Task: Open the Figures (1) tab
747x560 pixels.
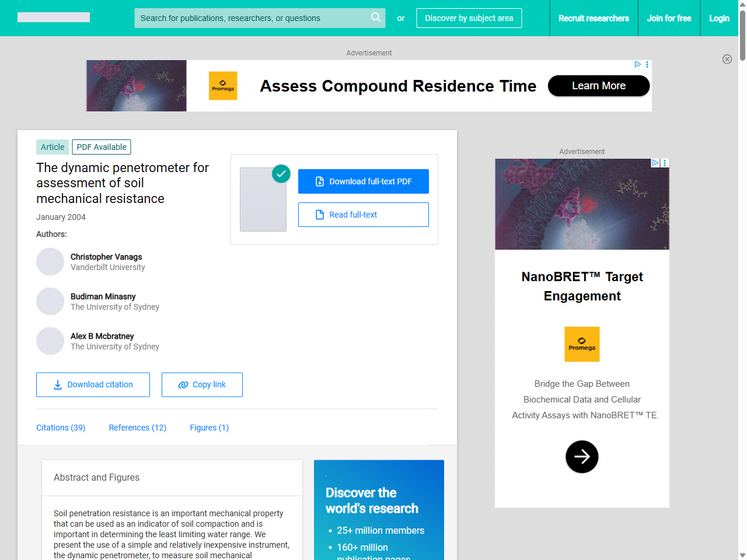Action: point(209,428)
